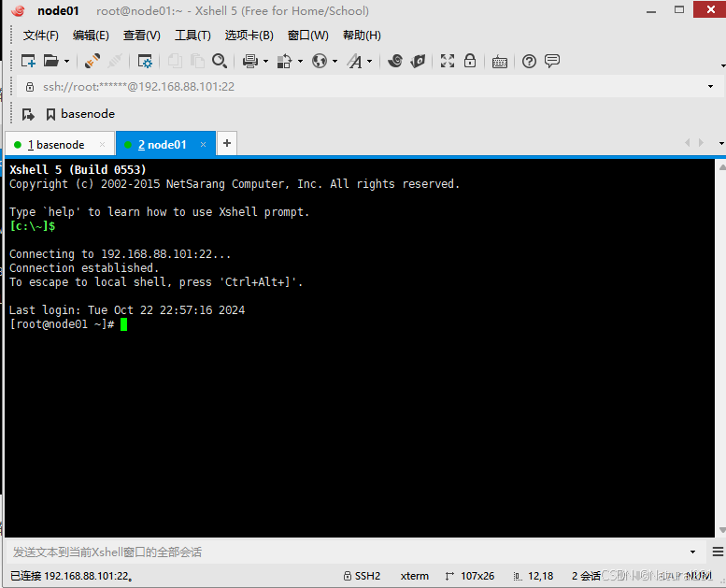Click the Xshell app logo in title bar

coord(18,10)
